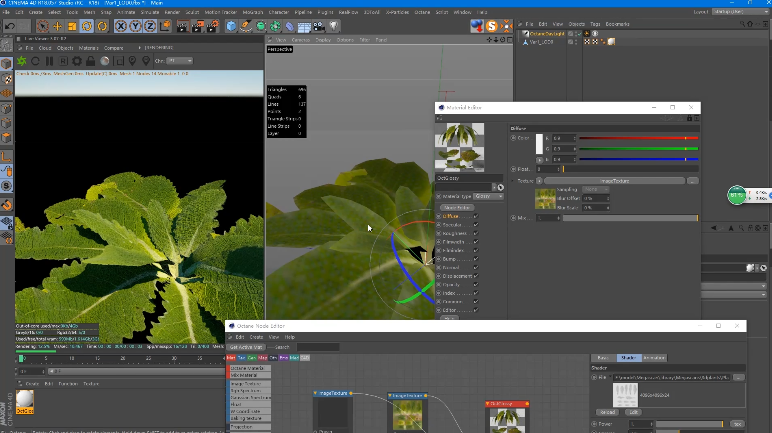Screen dimensions: 772x433
Task: Toggle the Z axis lock
Action: click(150, 26)
